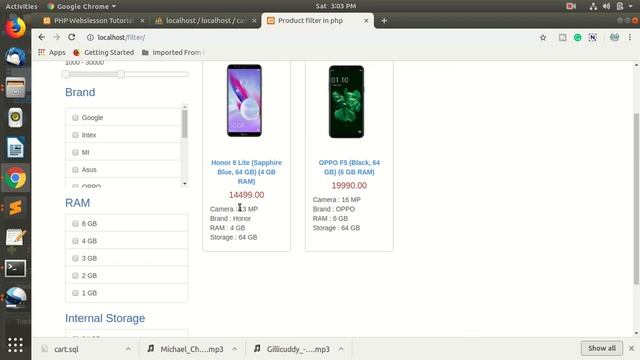
Task: Click the N extension icon in toolbar
Action: click(x=593, y=38)
